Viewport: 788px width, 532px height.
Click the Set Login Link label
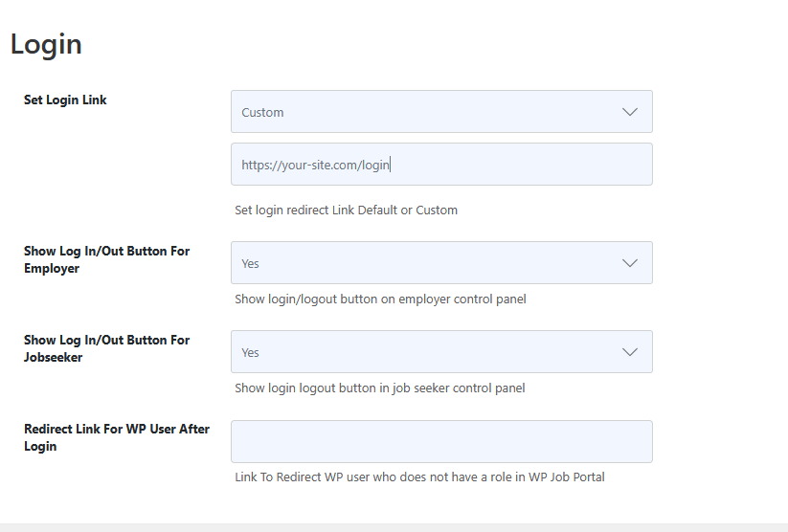(x=65, y=100)
